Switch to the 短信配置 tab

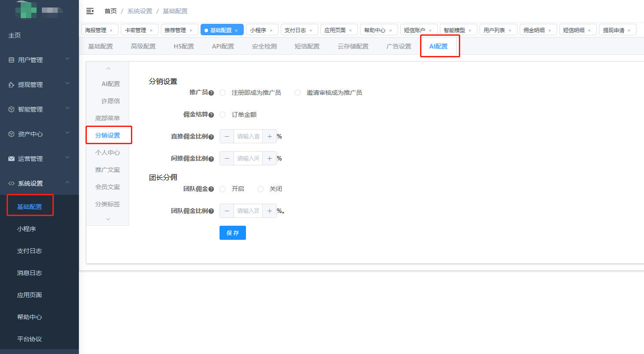click(x=307, y=46)
